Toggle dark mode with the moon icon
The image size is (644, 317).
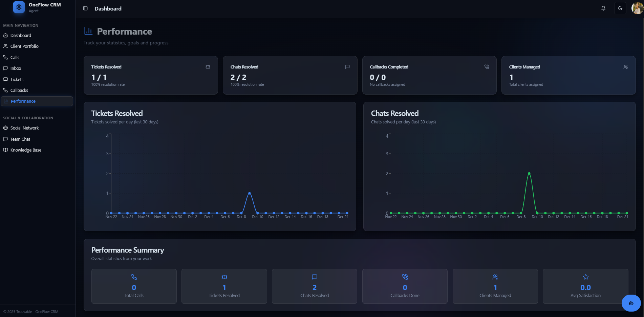[620, 8]
